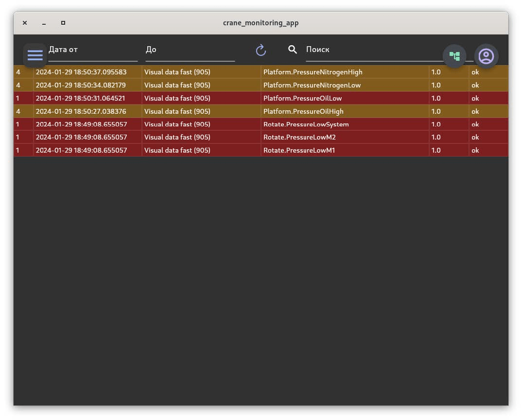
Task: Click timestamp 2024-01-29 18:50:31.064521
Action: 81,98
